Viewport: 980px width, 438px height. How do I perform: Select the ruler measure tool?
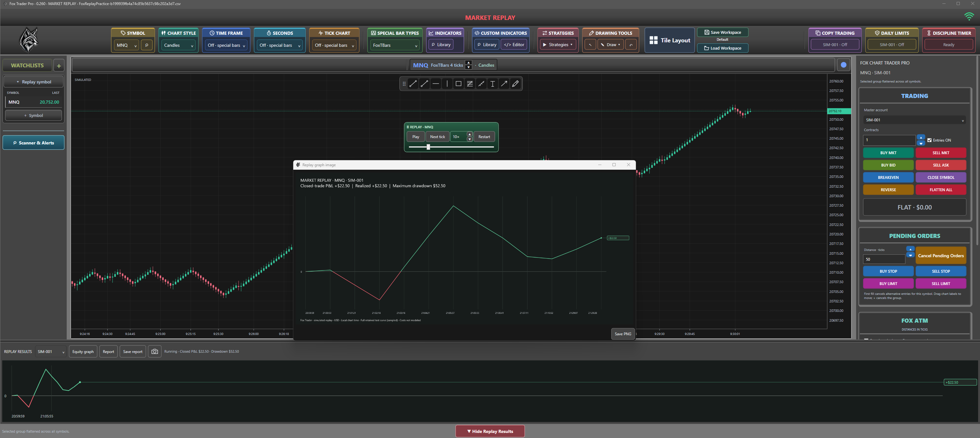click(x=481, y=84)
